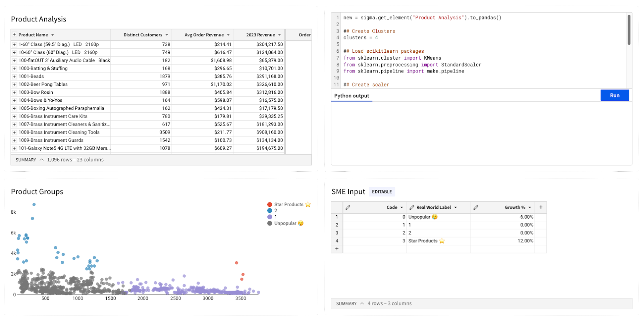Expand the 101-Galaxy Note5 row

point(14,148)
